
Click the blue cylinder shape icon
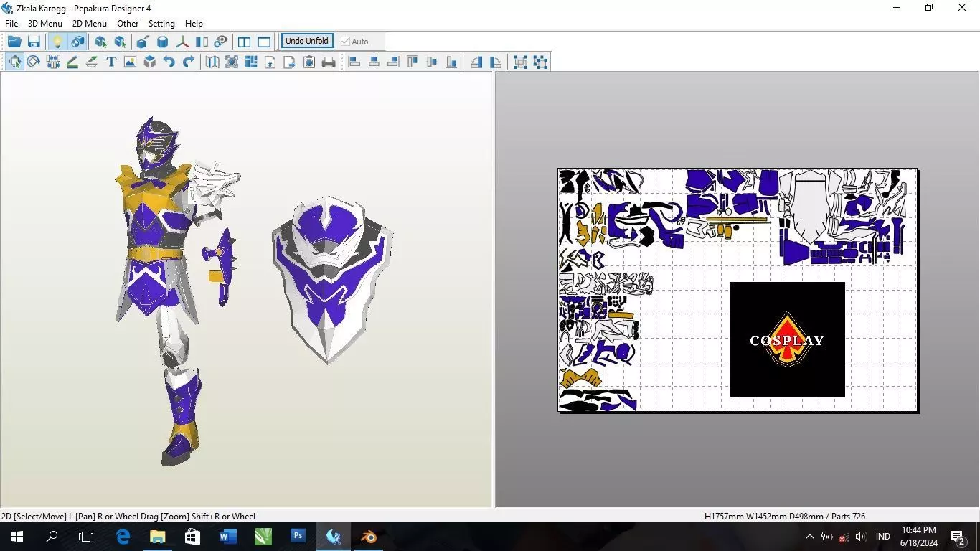(163, 42)
